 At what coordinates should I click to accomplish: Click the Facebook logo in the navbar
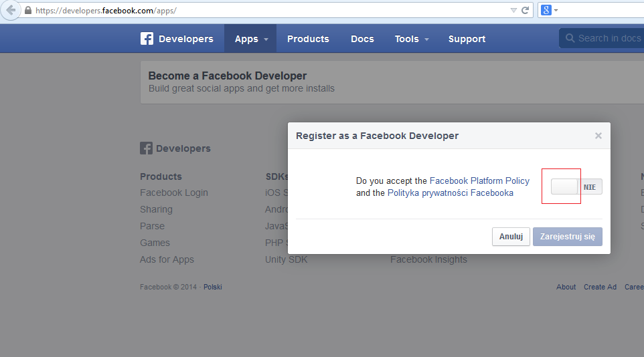click(147, 39)
